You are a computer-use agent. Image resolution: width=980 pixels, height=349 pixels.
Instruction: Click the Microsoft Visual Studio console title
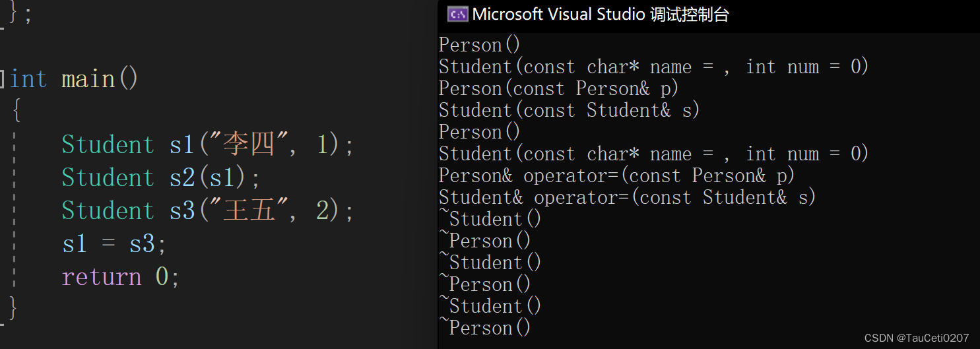tap(601, 15)
